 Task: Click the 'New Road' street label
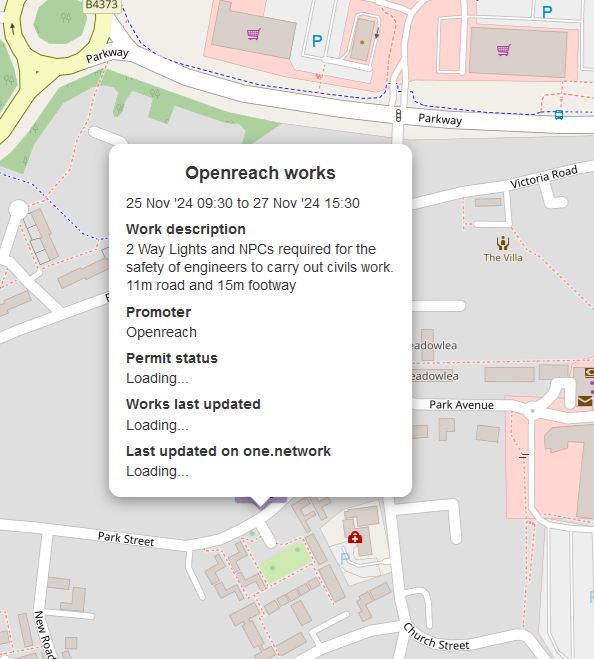pyautogui.click(x=43, y=635)
